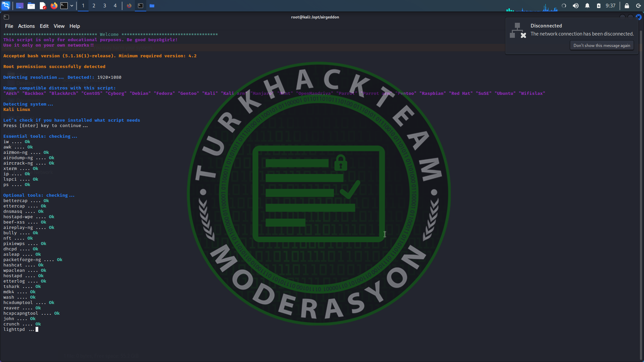The image size is (644, 362).
Task: Open the volume control icon
Action: [x=576, y=6]
